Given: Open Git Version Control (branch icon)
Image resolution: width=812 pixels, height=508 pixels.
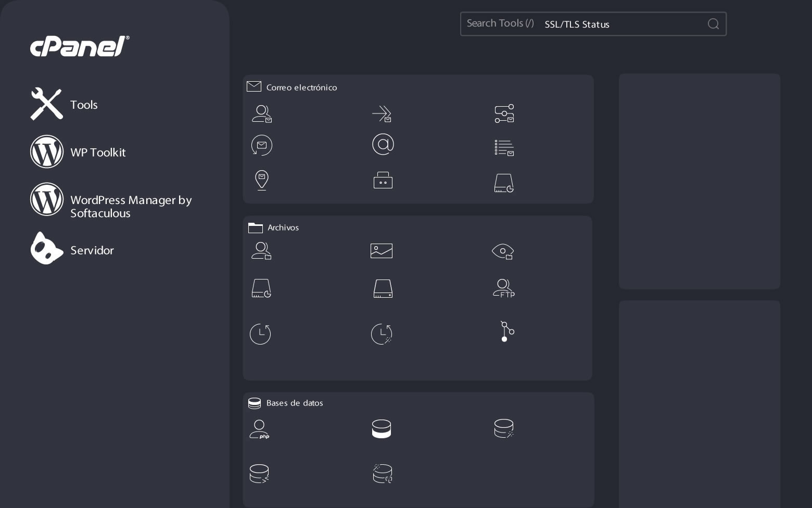Looking at the screenshot, I should [x=506, y=332].
